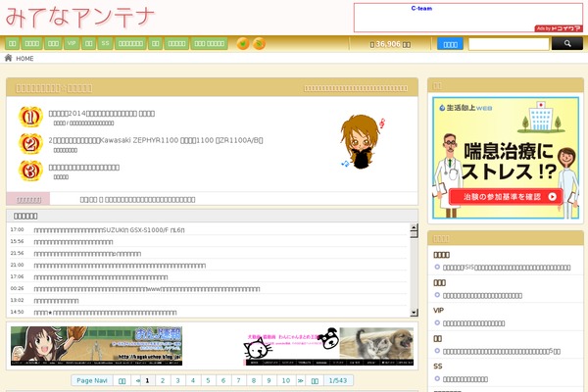Go to page 2 in pagination
The image size is (588, 392).
[163, 380]
